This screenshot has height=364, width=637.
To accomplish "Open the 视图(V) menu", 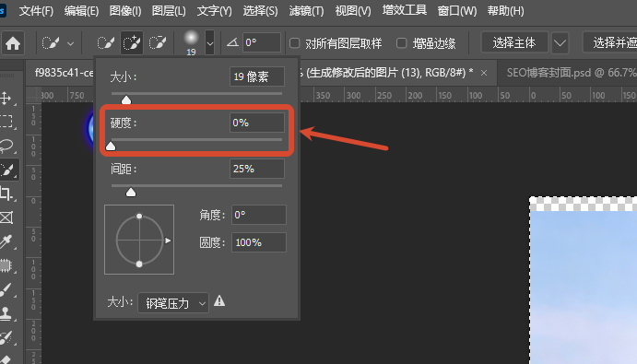I will 353,11.
